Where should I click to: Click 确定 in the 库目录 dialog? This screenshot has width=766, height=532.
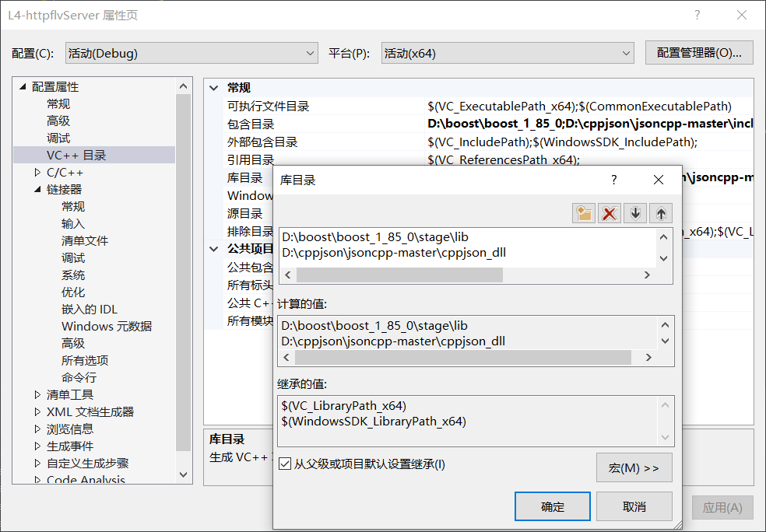pos(553,506)
